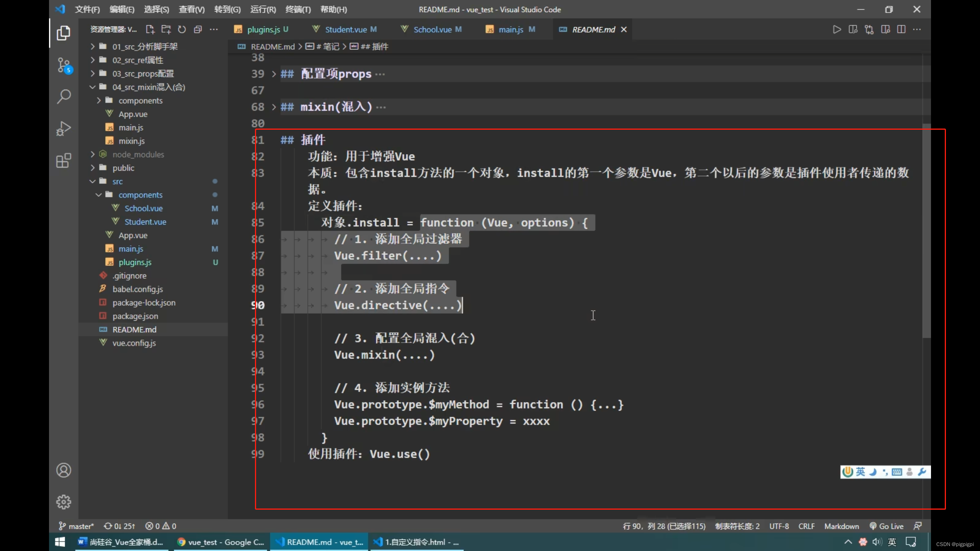Click the New File icon in the explorer
This screenshot has height=551, width=980.
[x=150, y=29]
